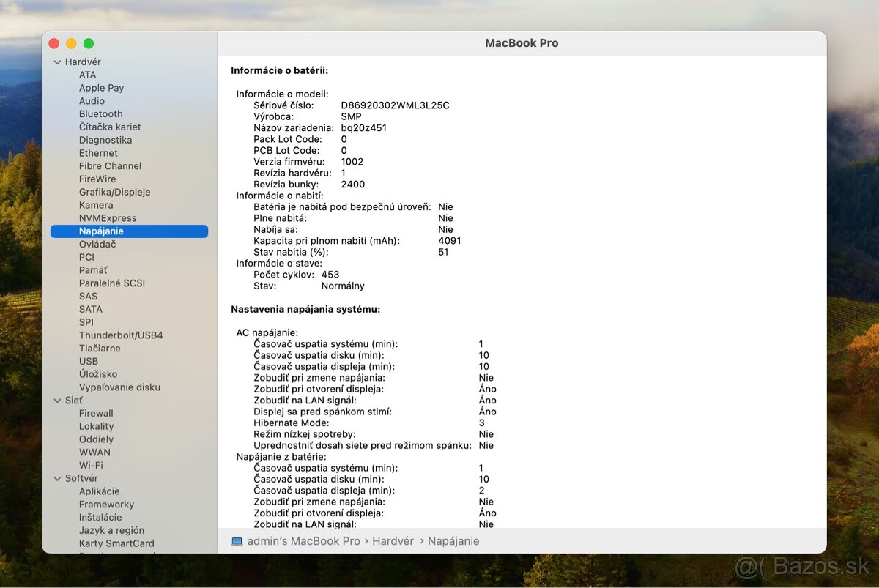Click Informácie o batérii heading
The height and width of the screenshot is (588, 879).
pyautogui.click(x=279, y=71)
